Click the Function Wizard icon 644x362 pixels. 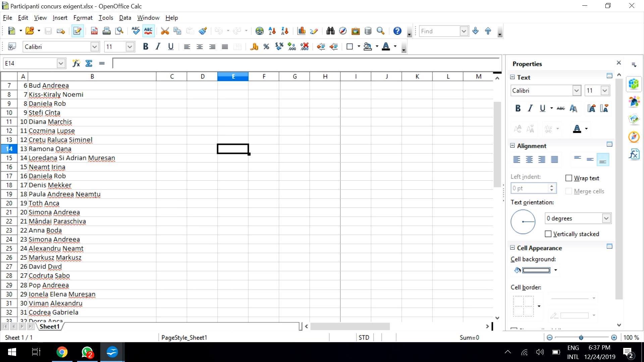coord(76,63)
